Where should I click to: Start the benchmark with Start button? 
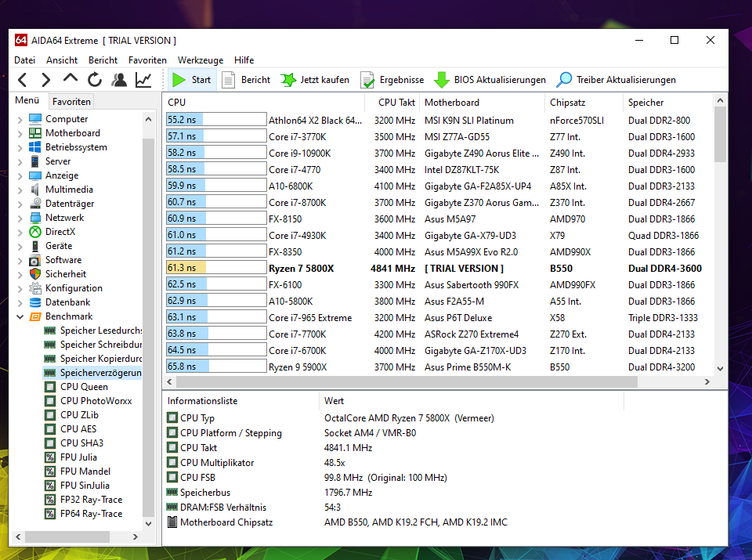(x=191, y=80)
